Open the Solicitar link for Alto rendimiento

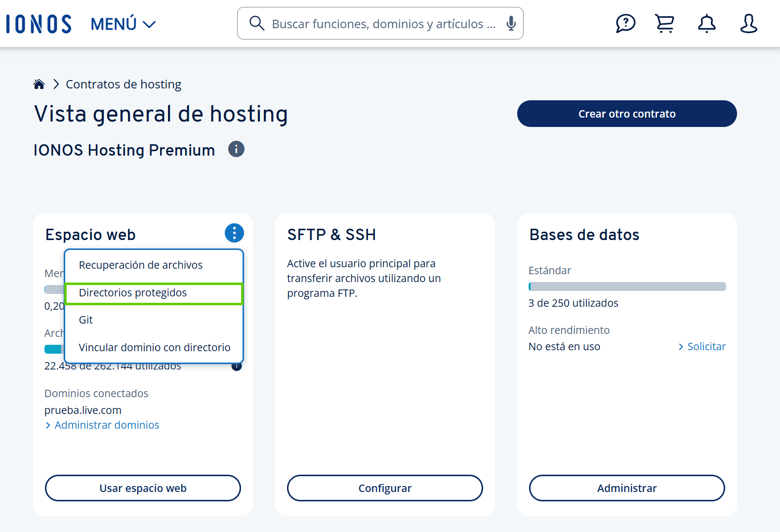tap(702, 347)
